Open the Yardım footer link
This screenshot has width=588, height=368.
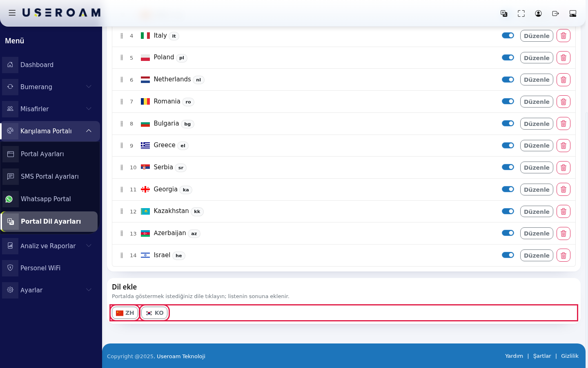(514, 356)
